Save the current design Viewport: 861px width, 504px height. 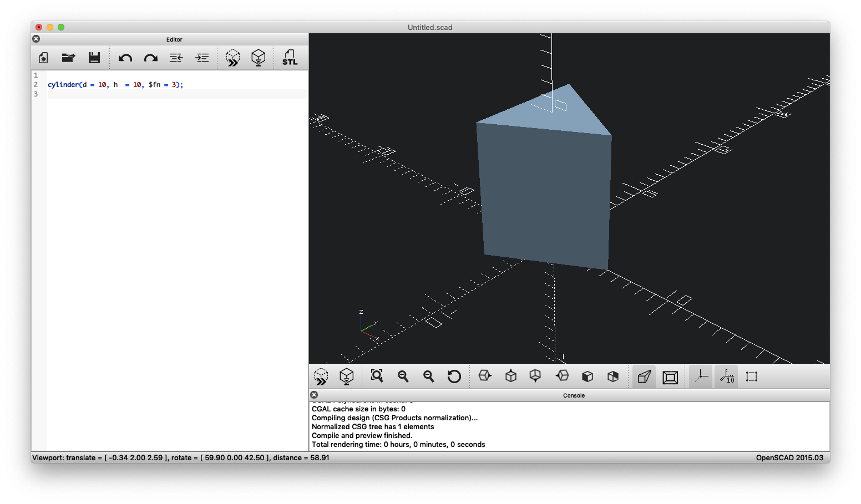point(95,57)
